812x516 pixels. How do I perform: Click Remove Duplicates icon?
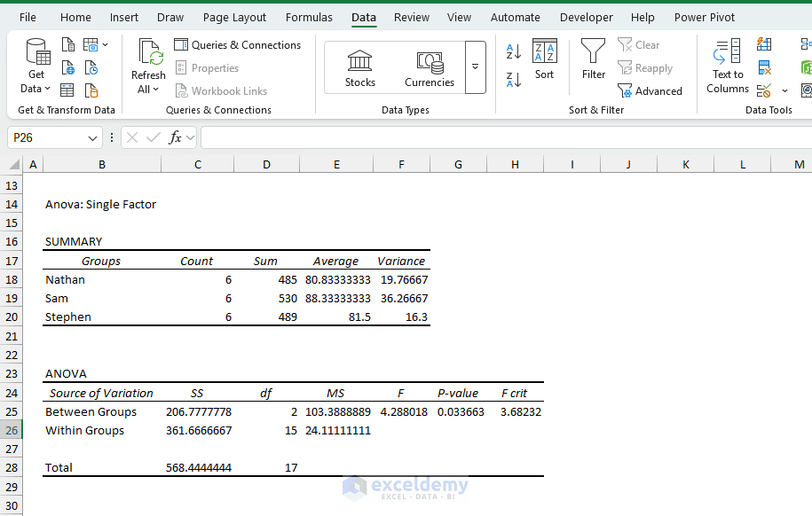coord(764,67)
